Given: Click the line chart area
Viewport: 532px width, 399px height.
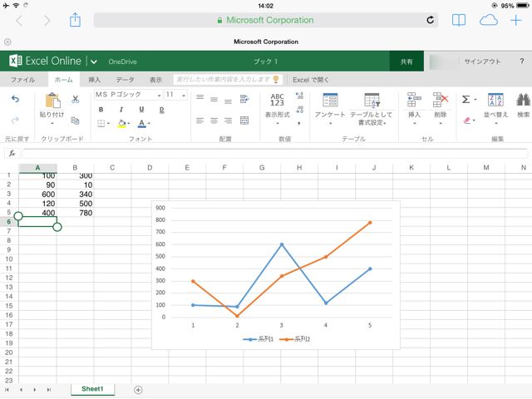Looking at the screenshot, I should pos(276,275).
